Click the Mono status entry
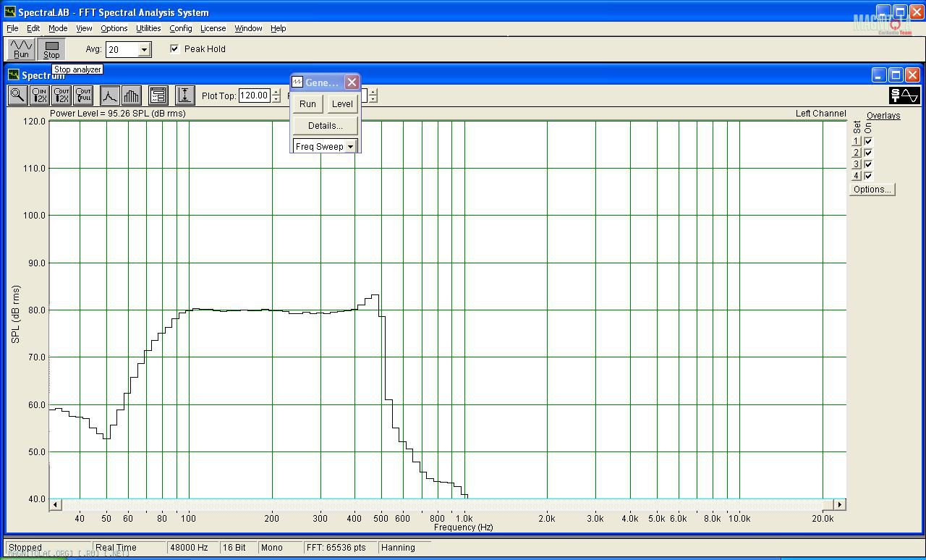The height and width of the screenshot is (560, 926). 279,548
